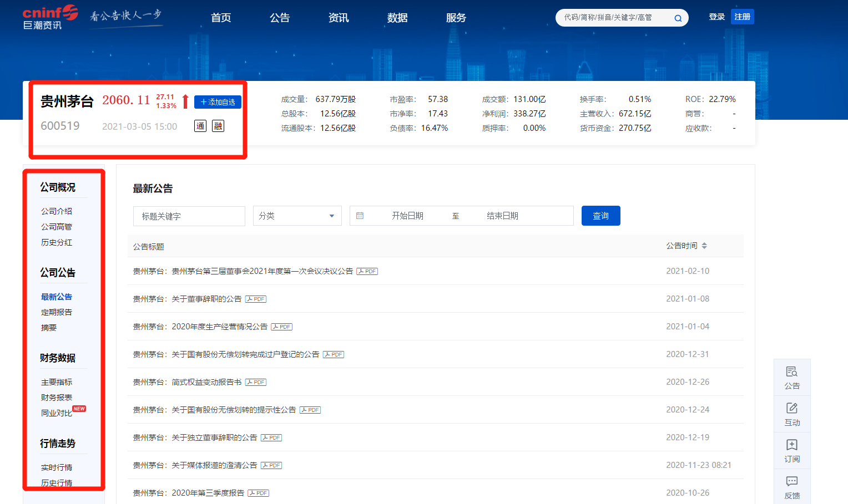Open PDF icon for 关于董事辞职的公告
Screen dimensions: 848x504
[256, 299]
